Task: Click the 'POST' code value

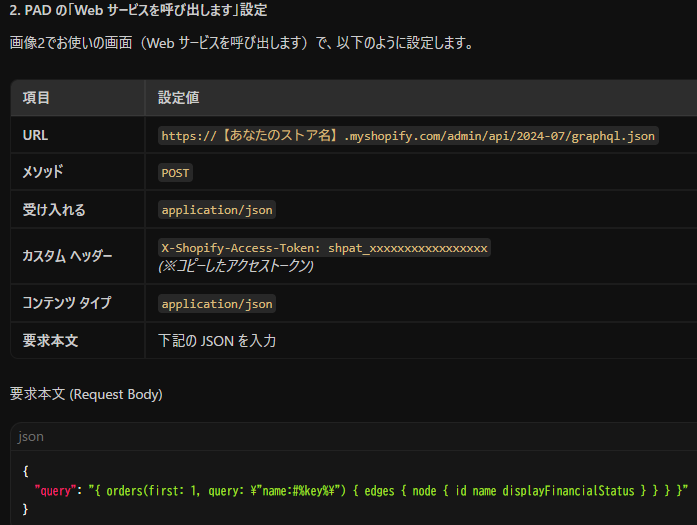Action: (175, 173)
